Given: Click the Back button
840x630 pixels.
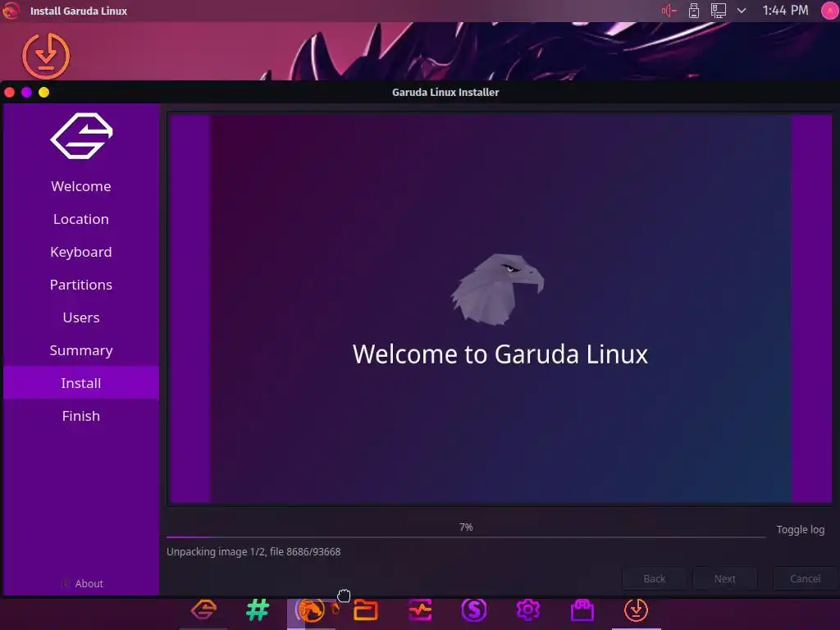Looking at the screenshot, I should (x=654, y=578).
